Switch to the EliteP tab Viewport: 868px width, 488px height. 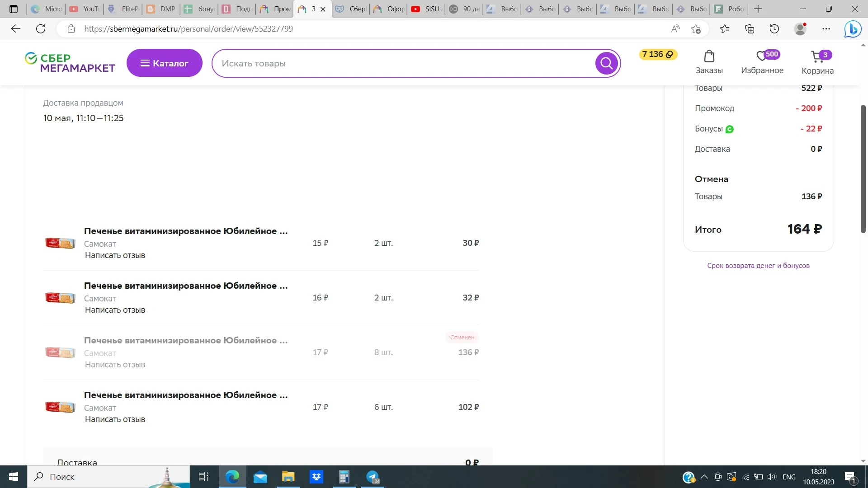pos(123,9)
